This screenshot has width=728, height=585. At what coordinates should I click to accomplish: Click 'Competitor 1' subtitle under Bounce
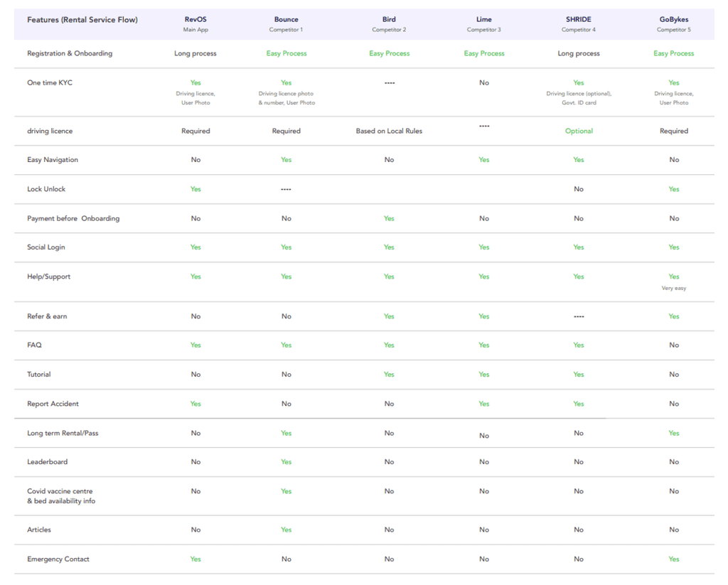point(286,30)
